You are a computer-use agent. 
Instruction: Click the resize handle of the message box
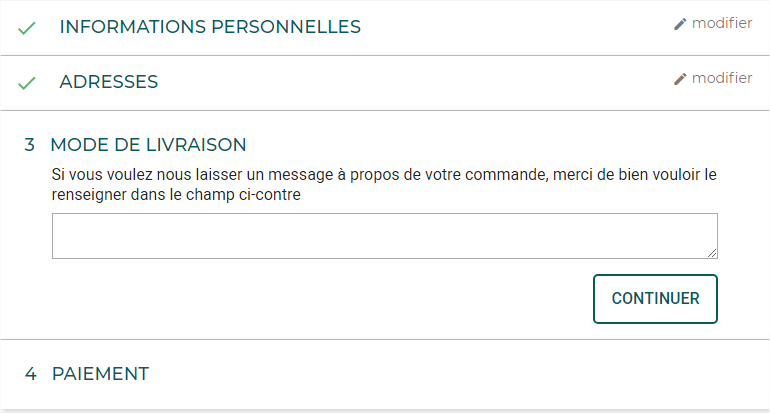coord(712,253)
